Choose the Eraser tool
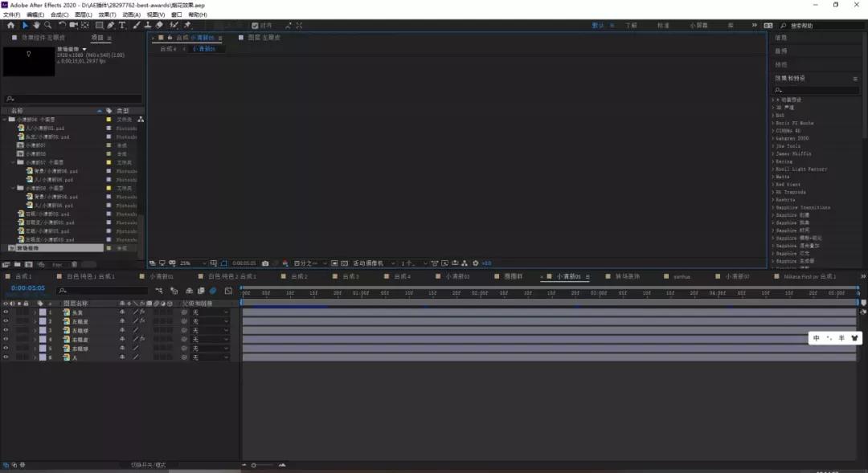 pyautogui.click(x=159, y=26)
